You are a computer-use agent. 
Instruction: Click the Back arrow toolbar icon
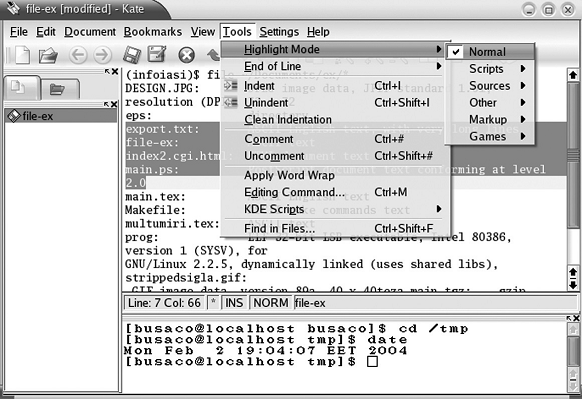tap(78, 55)
